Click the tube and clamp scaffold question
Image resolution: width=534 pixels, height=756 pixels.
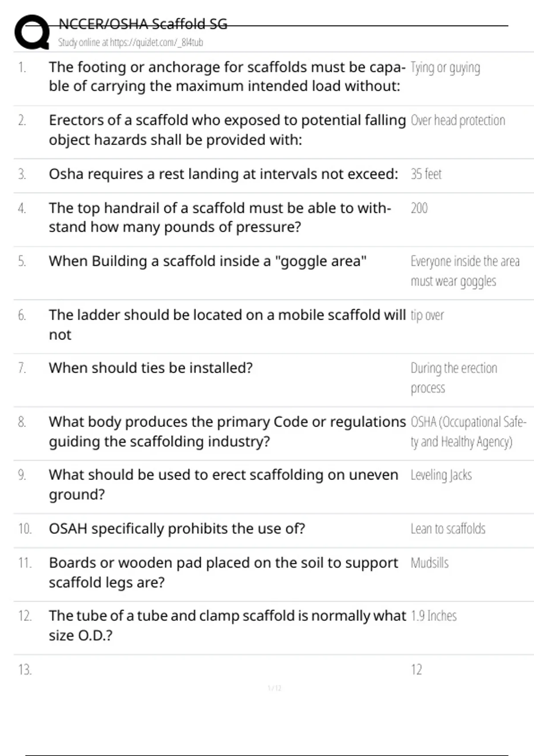(x=227, y=625)
